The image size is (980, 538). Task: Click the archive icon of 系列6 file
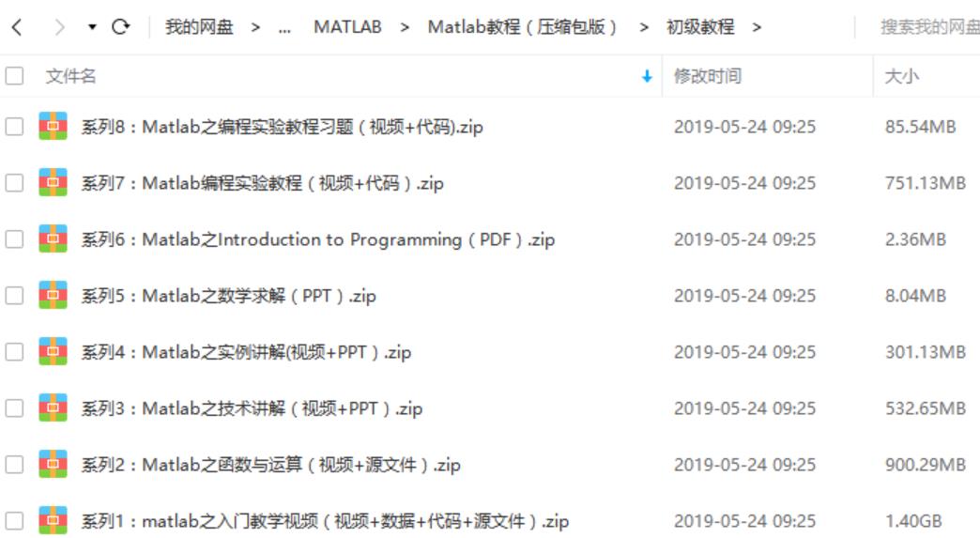point(54,238)
